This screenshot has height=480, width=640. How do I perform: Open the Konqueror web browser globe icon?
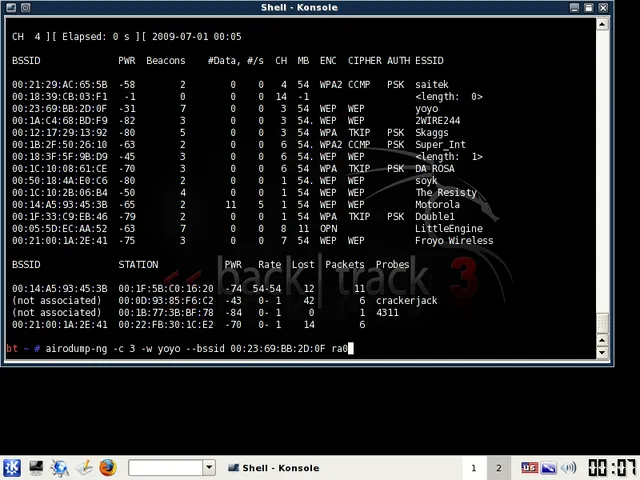click(x=60, y=468)
